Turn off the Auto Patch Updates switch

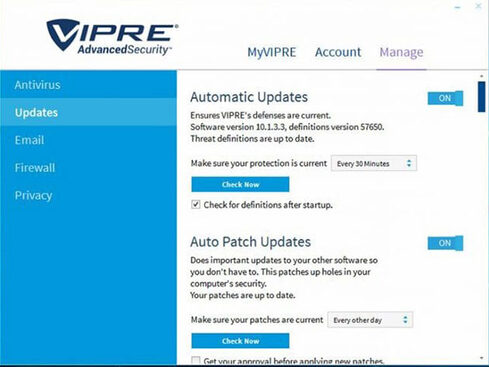tap(445, 243)
